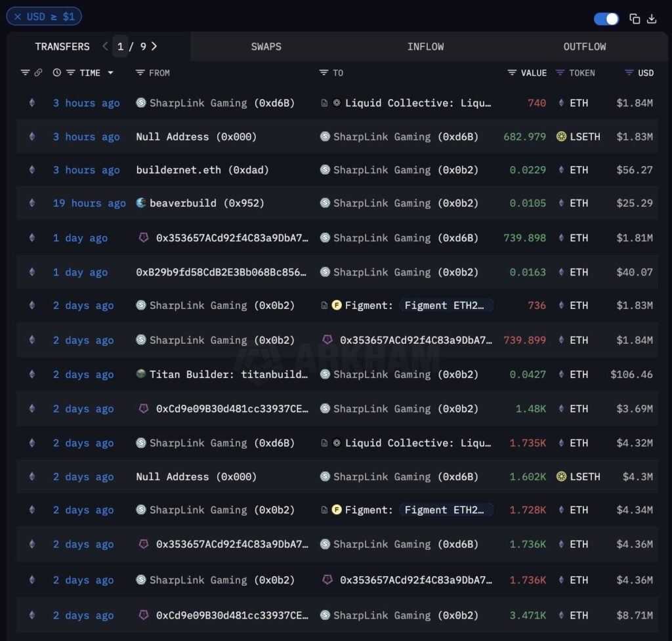Click the $106.46 USD value

[631, 375]
